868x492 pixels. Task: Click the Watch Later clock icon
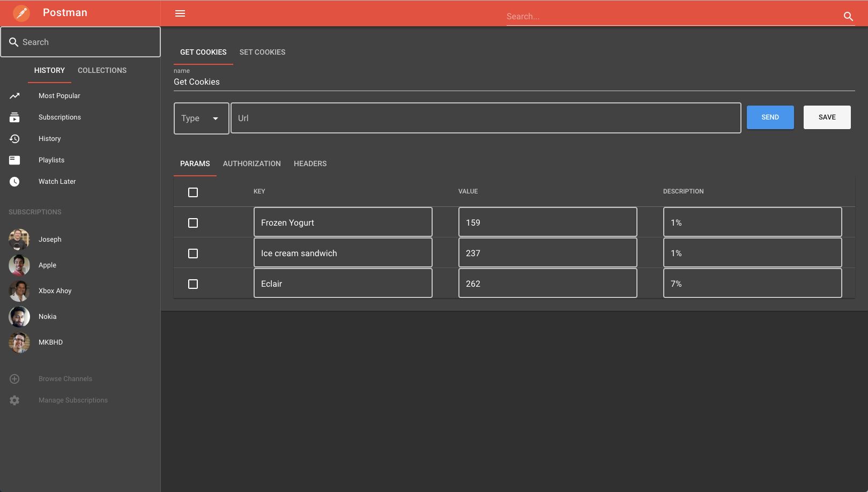point(14,182)
